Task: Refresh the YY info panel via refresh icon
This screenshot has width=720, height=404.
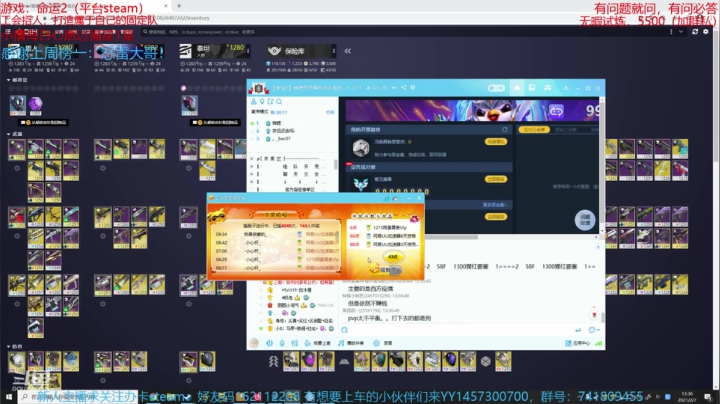Action: (x=505, y=130)
